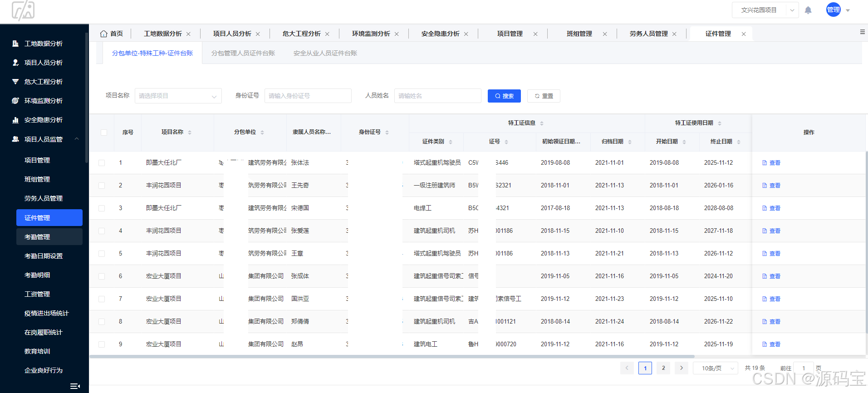Switch to 分包管理人员证件台账 tab
868x393 pixels.
pyautogui.click(x=243, y=53)
